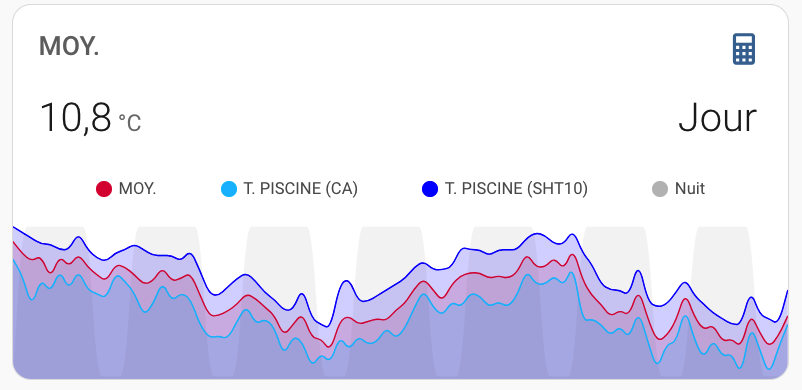Toggle the grey Nuit legend dot
The width and height of the screenshot is (802, 390).
[660, 189]
